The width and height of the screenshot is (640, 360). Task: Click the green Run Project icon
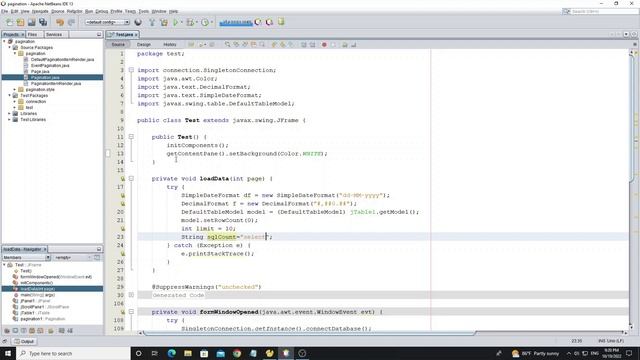click(x=176, y=22)
